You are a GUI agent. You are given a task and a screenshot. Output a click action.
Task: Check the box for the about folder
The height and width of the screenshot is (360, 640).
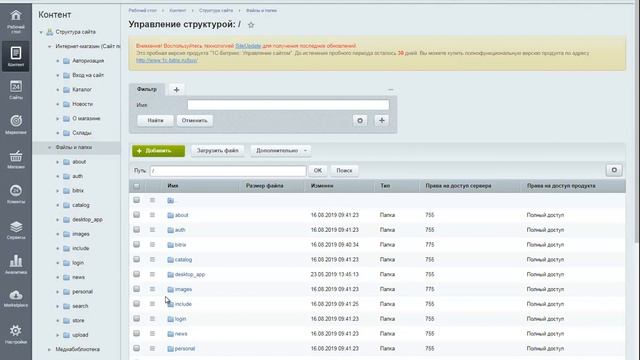[x=136, y=215]
